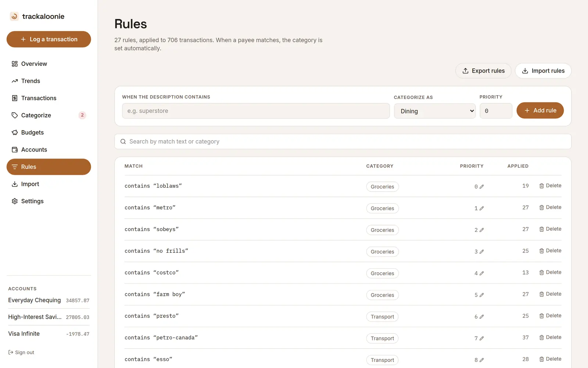
Task: Edit priority pencil for costco rule
Action: click(481, 273)
